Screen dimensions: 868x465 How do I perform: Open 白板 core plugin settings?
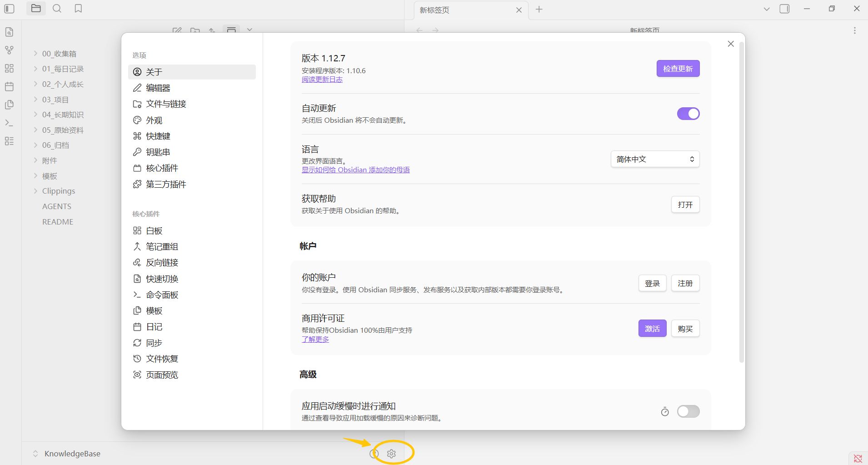tap(192, 230)
